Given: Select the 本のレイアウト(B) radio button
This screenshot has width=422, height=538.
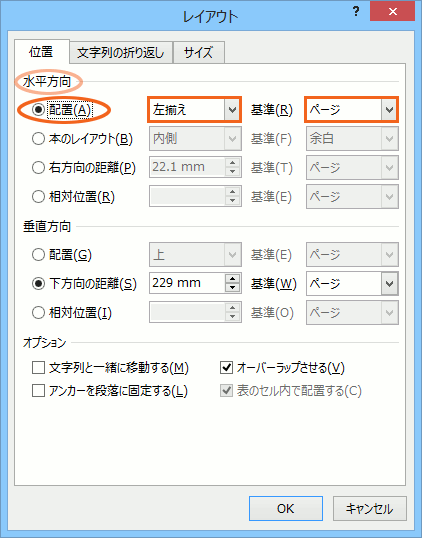Looking at the screenshot, I should pyautogui.click(x=38, y=139).
